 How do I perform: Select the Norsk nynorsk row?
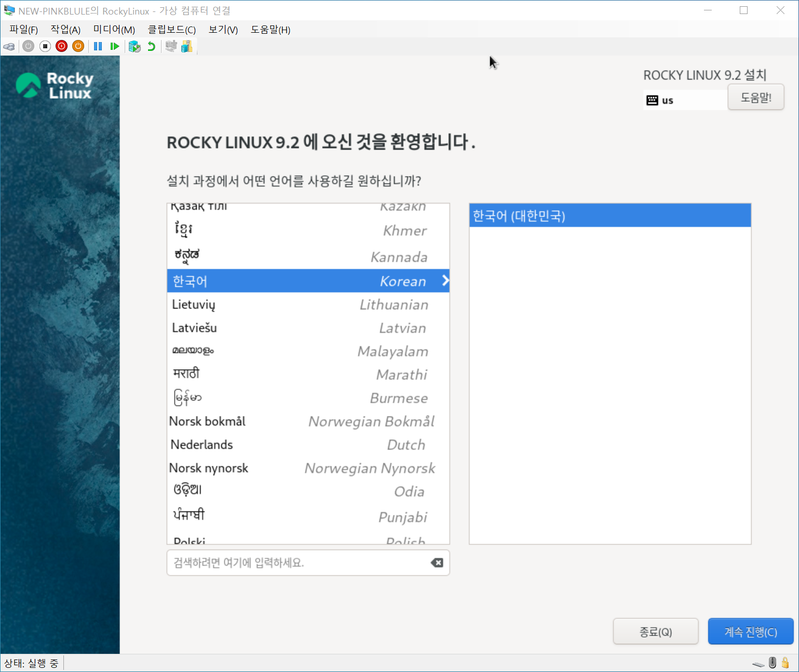click(x=308, y=468)
